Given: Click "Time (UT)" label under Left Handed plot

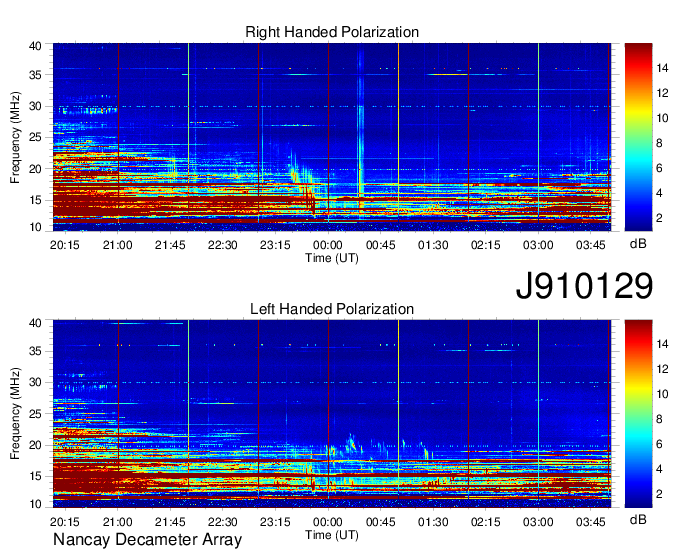Looking at the screenshot, I should tap(332, 535).
